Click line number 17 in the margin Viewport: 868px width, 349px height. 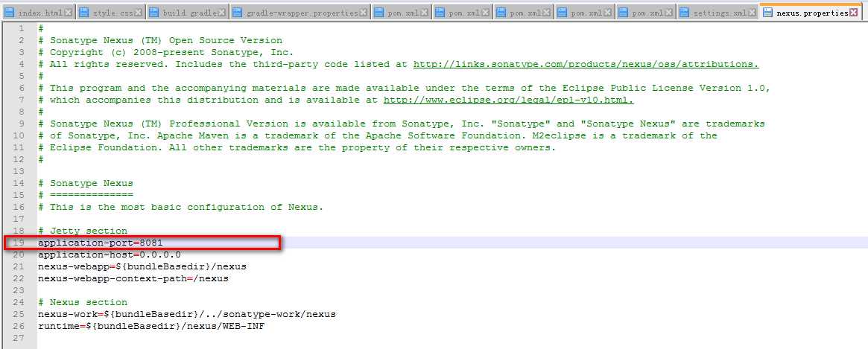pyautogui.click(x=19, y=219)
